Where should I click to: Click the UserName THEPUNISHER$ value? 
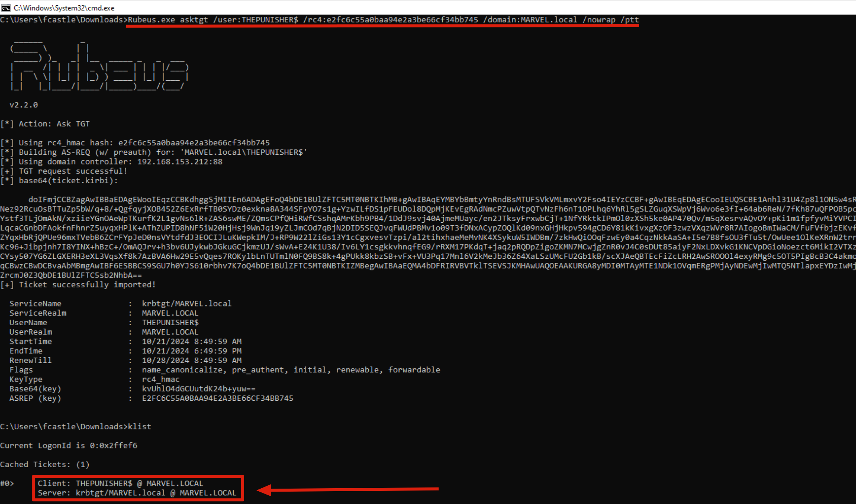pos(170,323)
